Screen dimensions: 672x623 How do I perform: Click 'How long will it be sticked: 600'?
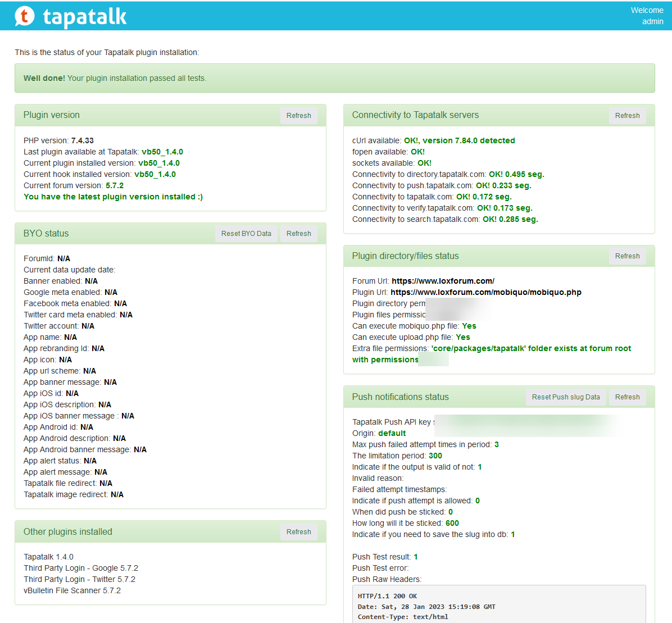(406, 523)
